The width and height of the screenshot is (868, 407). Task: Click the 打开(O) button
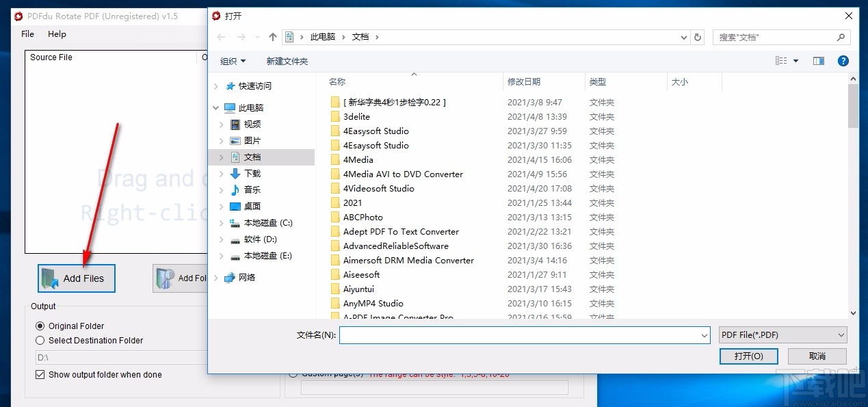click(748, 356)
